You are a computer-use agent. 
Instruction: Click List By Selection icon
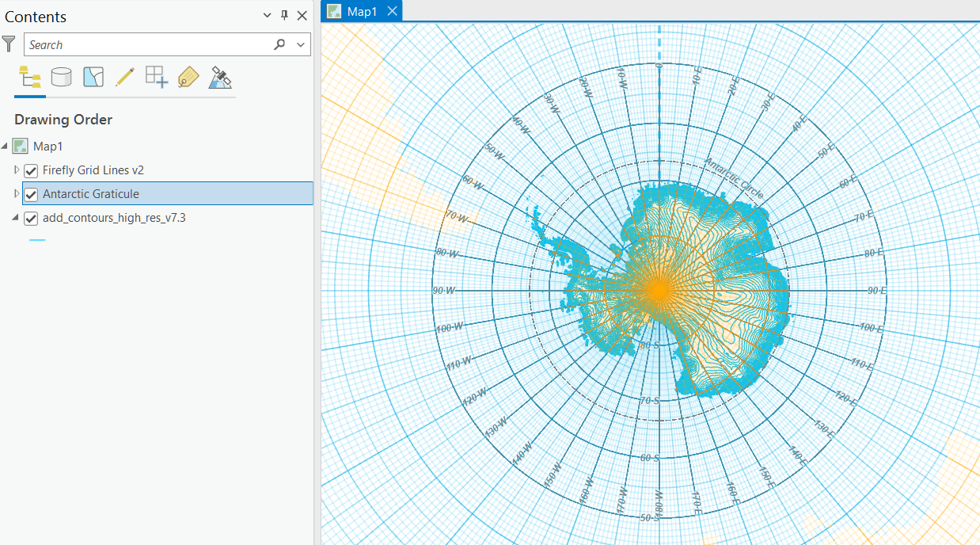pyautogui.click(x=93, y=77)
